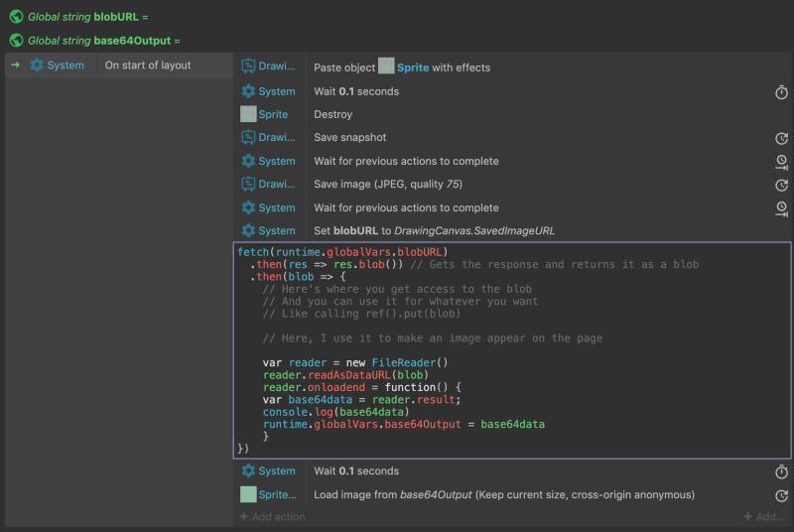This screenshot has height=532, width=794.
Task: Click the reader.readAsDataURL(blob) code line
Action: [345, 375]
